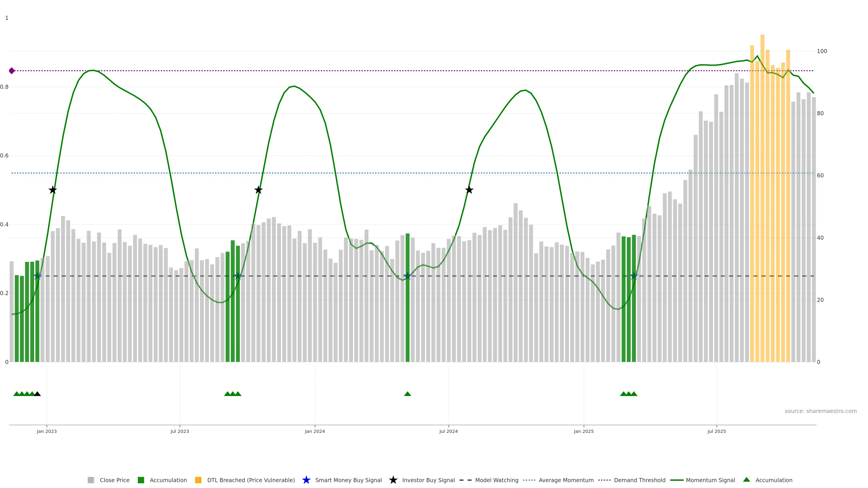Click the green triangle icon in legend
Screen dimensions: 868x488
(746, 480)
